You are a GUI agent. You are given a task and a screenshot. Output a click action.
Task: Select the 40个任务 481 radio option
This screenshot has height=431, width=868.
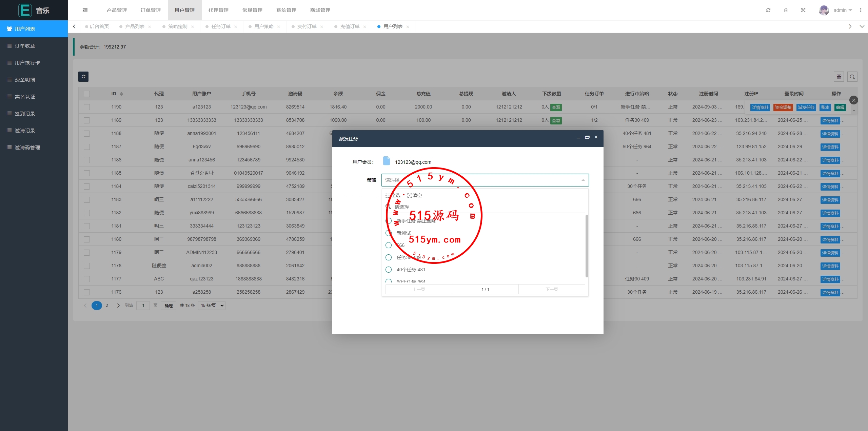pyautogui.click(x=389, y=270)
